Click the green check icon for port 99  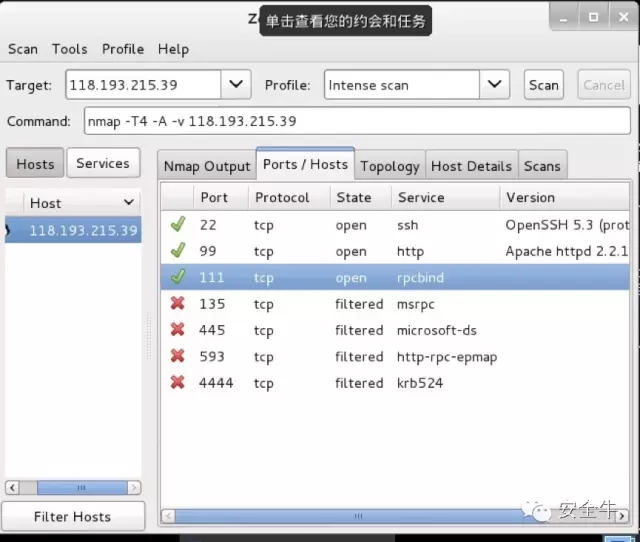point(178,251)
